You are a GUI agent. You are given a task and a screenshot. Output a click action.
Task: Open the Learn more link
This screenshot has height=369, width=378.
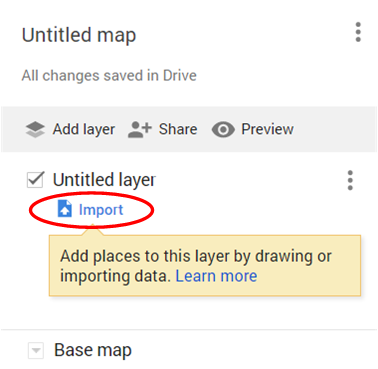(x=216, y=276)
